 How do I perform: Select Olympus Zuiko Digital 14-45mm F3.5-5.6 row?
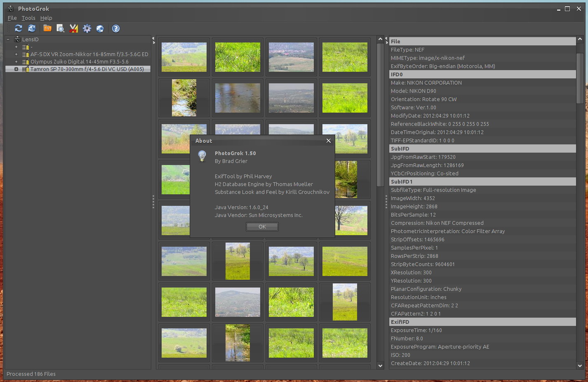coord(79,62)
